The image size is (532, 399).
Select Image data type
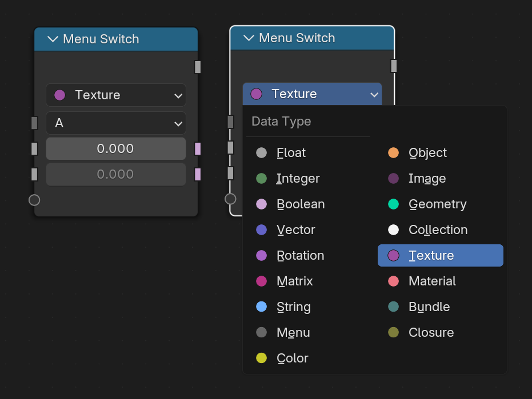coord(441,178)
